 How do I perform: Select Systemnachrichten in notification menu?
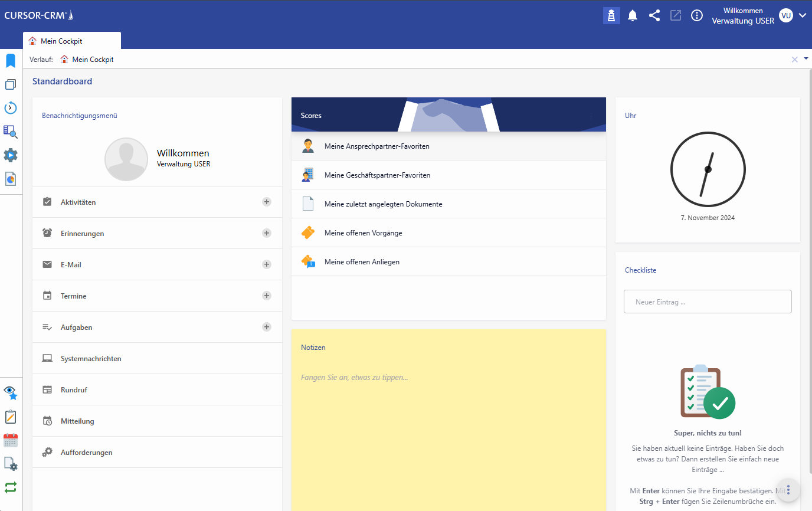[x=91, y=359]
